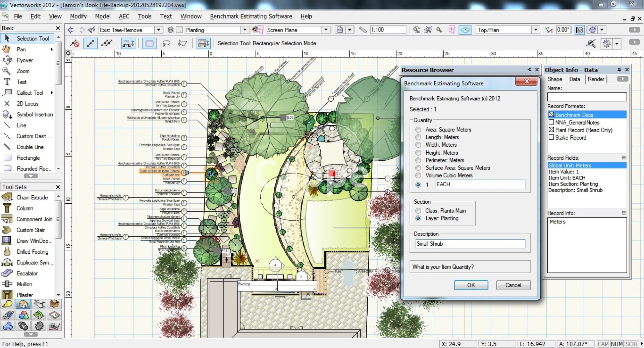Screen dimensions: 644x348
Task: Open the Benchmark Estimating Software menu
Action: [251, 16]
